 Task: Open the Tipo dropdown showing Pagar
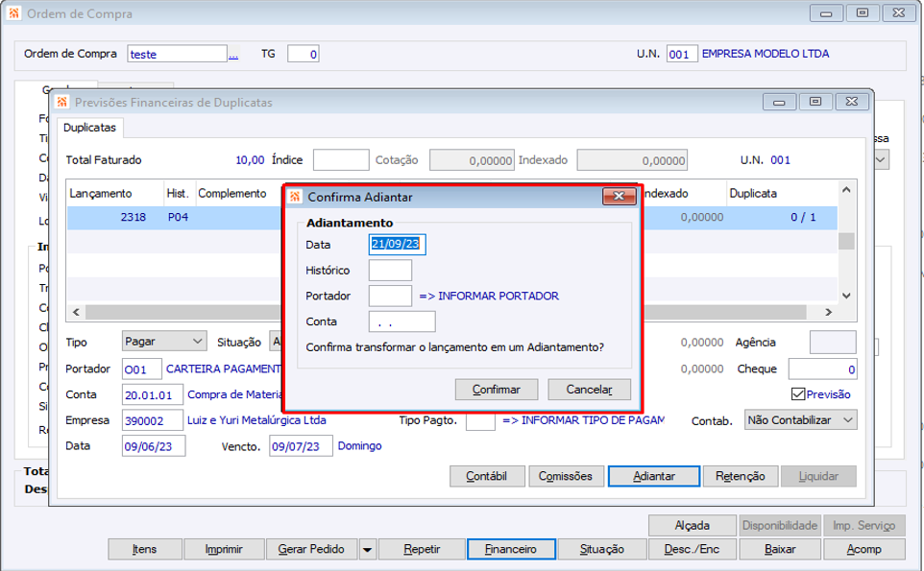[164, 342]
